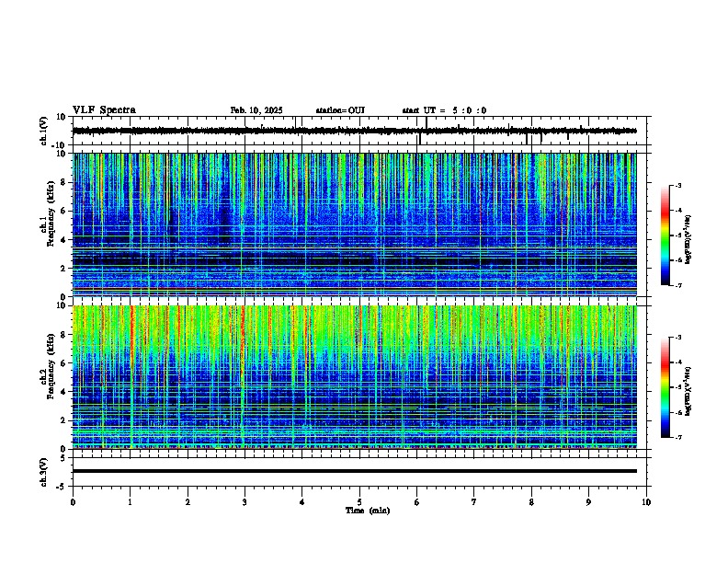Viewport: 728px width, 563px height.
Task: Click the 'Time (min)' axis label
Action: (368, 511)
